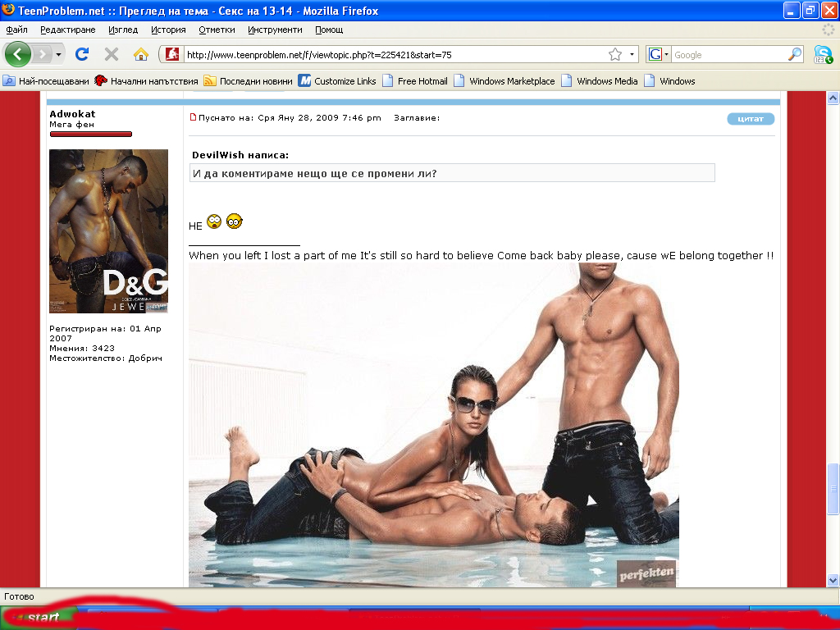Image resolution: width=840 pixels, height=630 pixels.
Task: Click the 'Местожителство: Добрич' text
Action: (106, 358)
